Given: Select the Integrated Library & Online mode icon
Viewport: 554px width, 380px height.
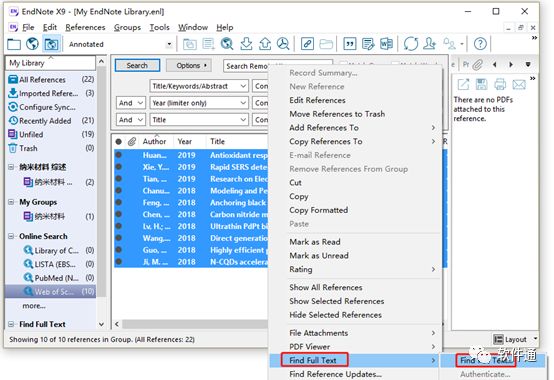Looking at the screenshot, I should (51, 44).
